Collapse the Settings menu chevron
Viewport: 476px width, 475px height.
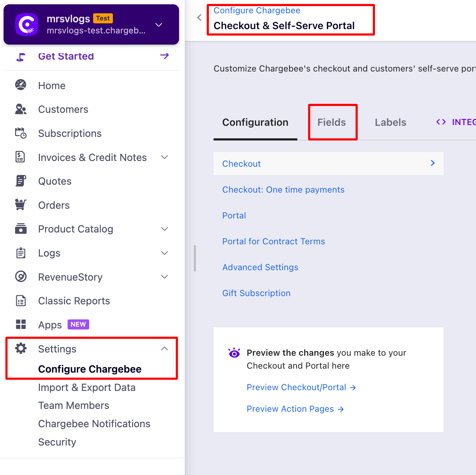click(164, 349)
